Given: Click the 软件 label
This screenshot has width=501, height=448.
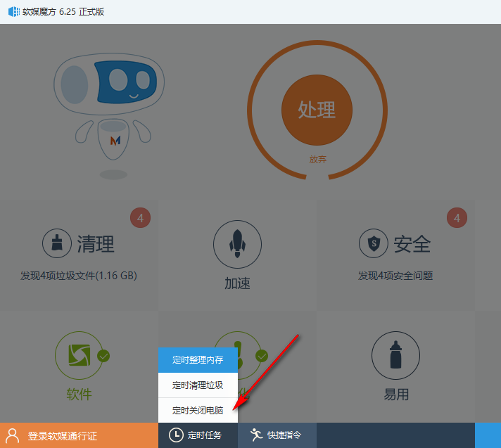Looking at the screenshot, I should tap(79, 394).
